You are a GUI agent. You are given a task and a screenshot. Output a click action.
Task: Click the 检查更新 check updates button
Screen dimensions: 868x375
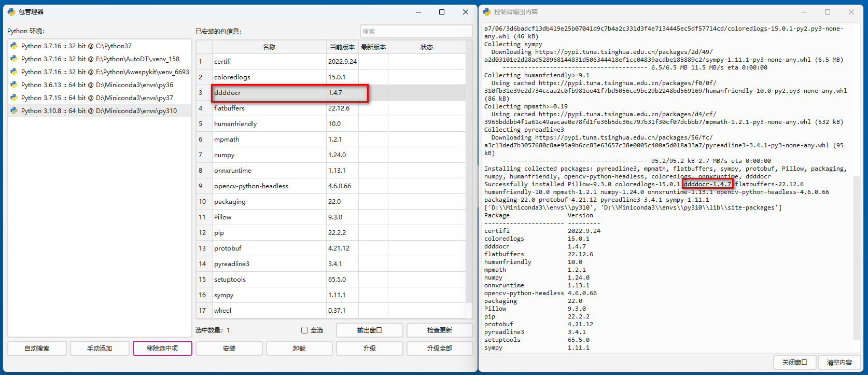coord(440,330)
